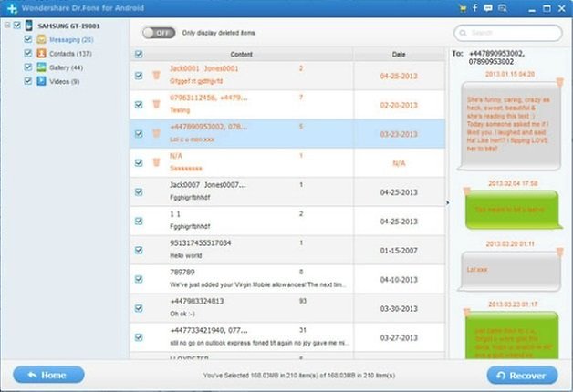Sort by the Date column header
The image size is (573, 392).
pyautogui.click(x=399, y=54)
